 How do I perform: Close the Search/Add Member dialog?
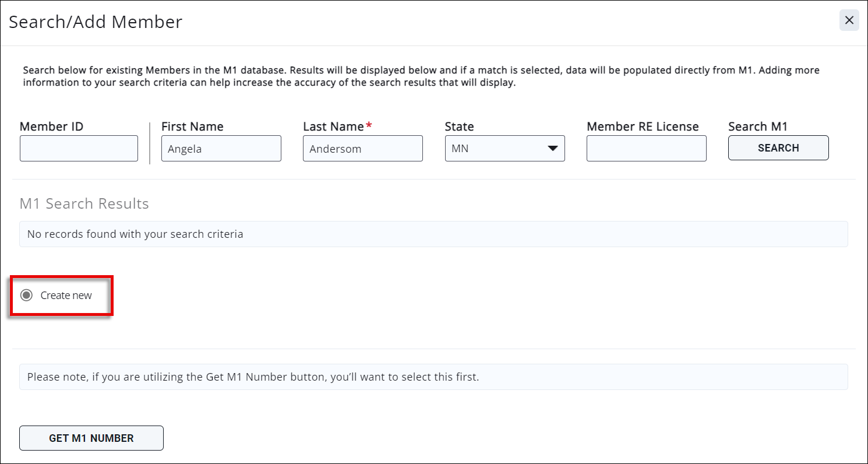[849, 20]
